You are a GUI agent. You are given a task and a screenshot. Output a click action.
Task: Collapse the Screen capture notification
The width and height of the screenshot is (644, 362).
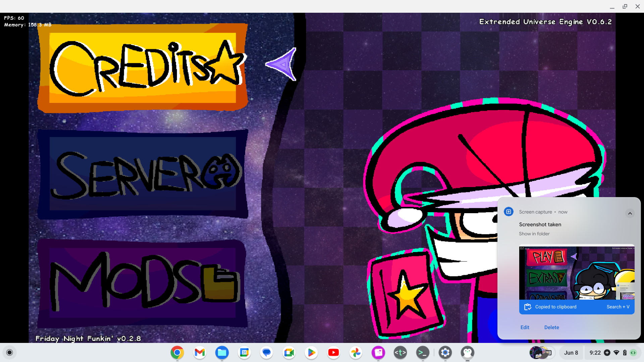(x=630, y=214)
